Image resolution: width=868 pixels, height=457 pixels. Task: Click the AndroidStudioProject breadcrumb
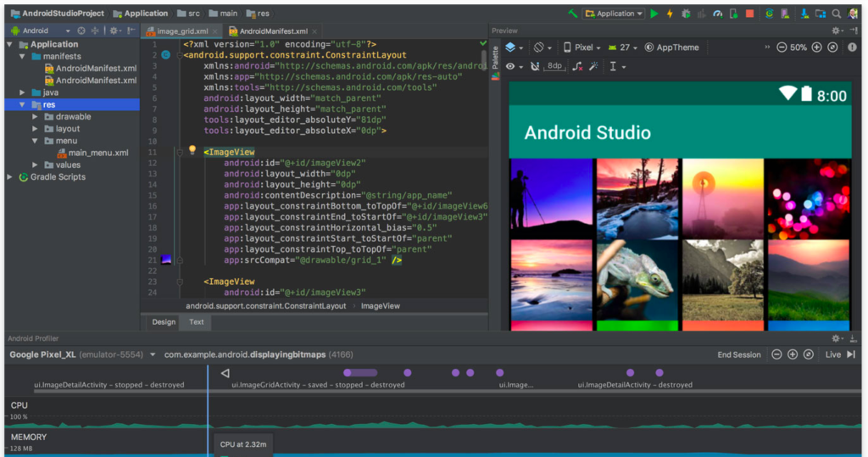pos(57,14)
